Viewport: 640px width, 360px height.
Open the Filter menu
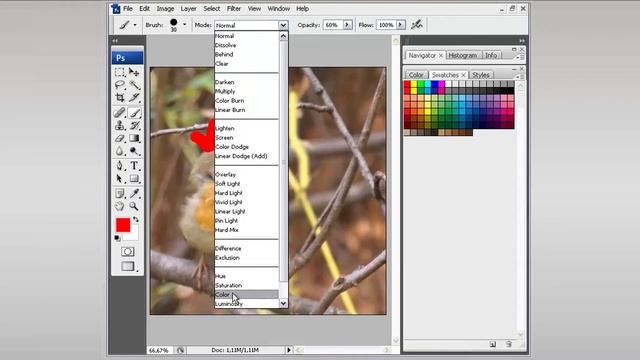click(x=234, y=9)
